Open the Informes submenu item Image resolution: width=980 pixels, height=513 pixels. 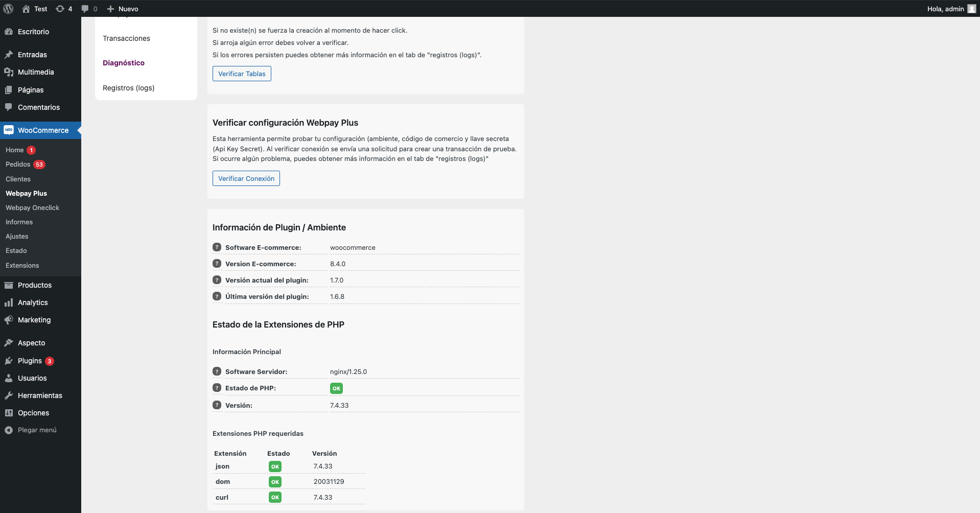19,222
